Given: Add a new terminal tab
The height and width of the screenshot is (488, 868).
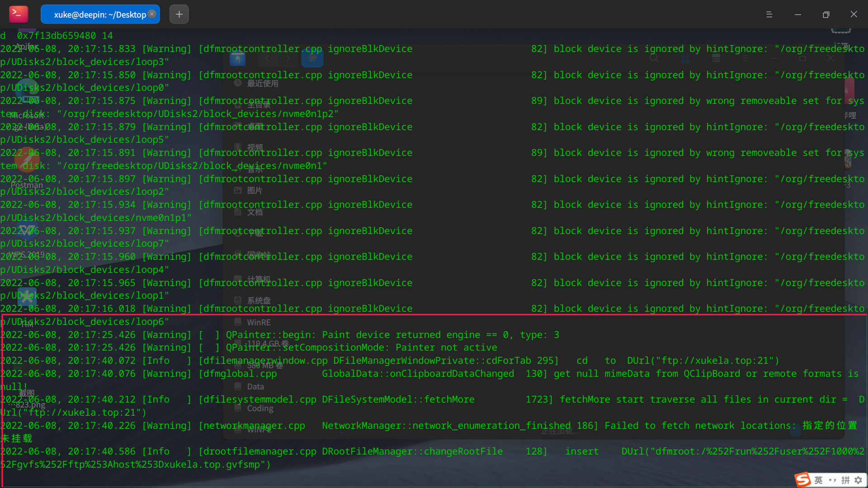Looking at the screenshot, I should [x=179, y=14].
